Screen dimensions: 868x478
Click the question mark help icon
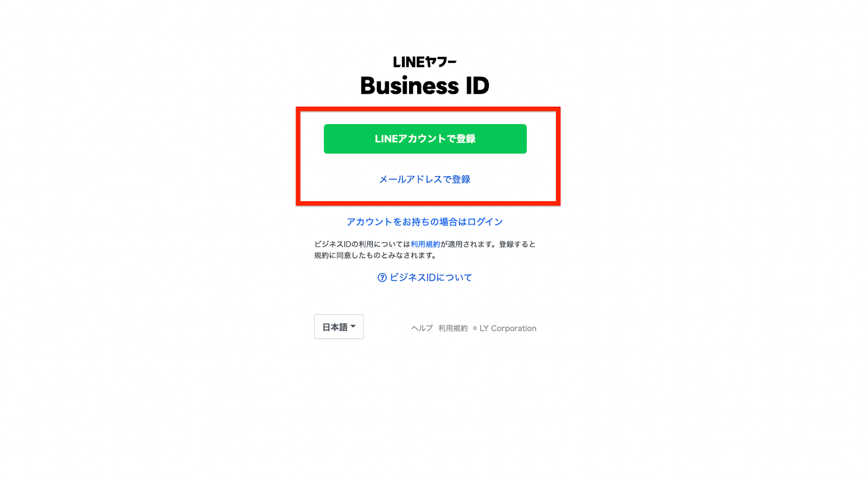382,277
